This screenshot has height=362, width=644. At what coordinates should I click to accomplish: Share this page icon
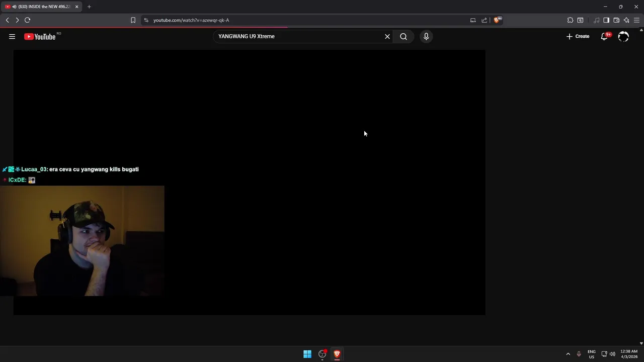click(484, 20)
